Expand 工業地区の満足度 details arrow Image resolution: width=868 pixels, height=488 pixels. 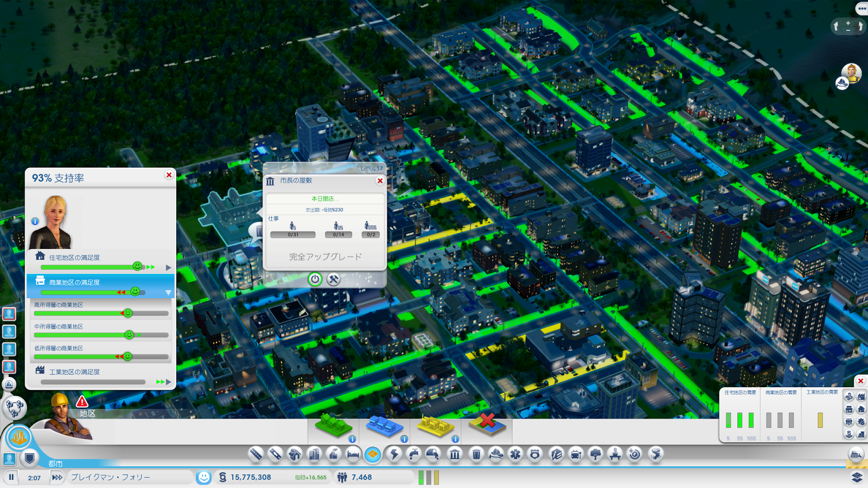point(168,382)
